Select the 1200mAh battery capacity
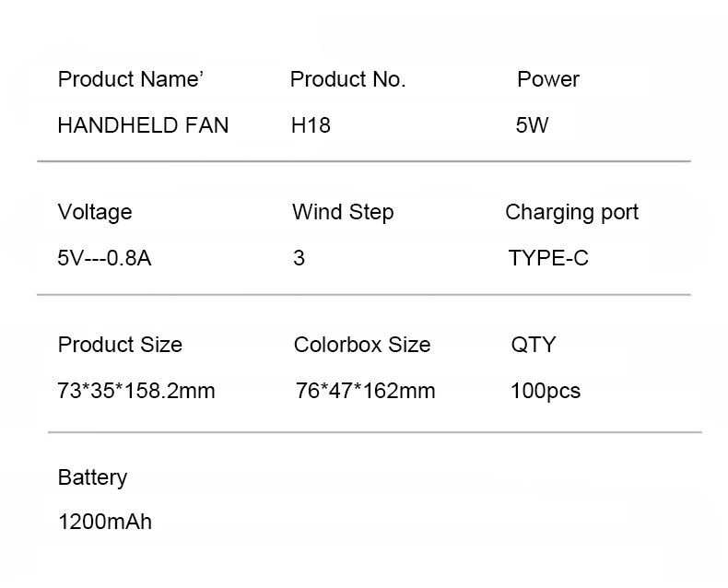728x588 pixels. [x=104, y=522]
